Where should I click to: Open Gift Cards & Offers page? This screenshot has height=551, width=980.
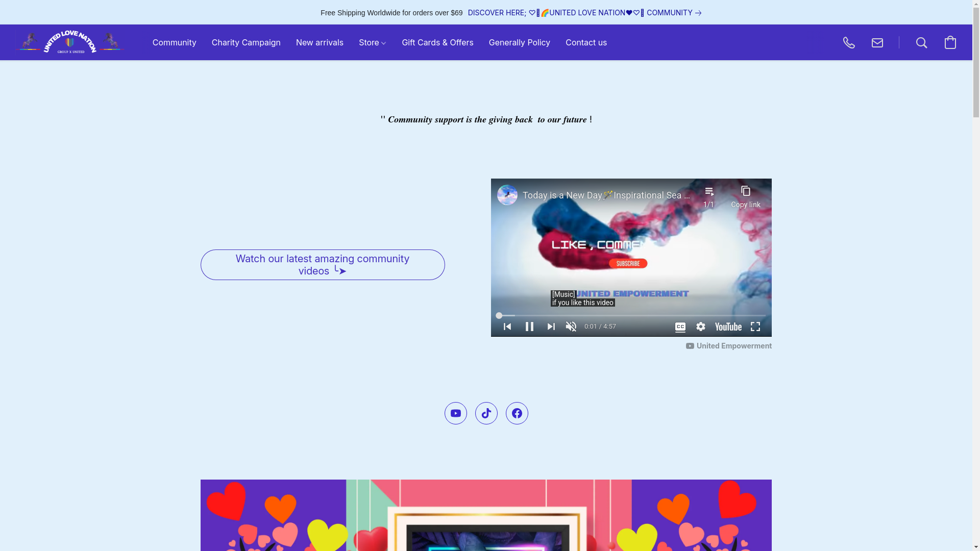point(437,42)
